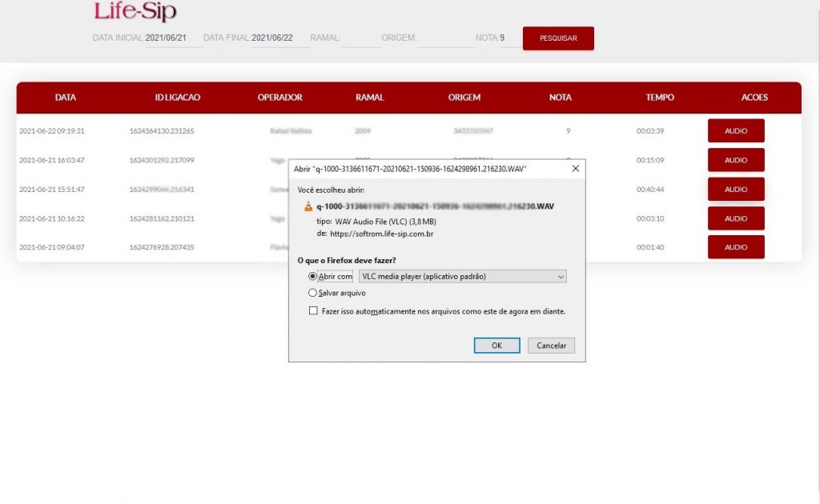Click the Life-Sip logo
The image size is (820, 504).
135,12
